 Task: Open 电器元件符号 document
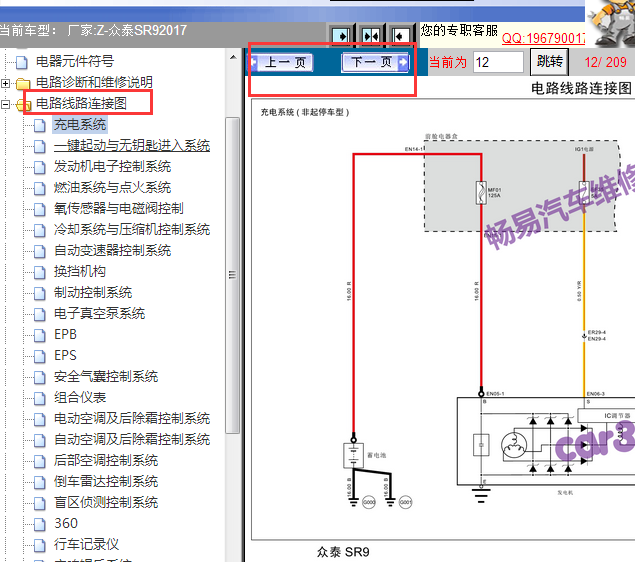pos(75,61)
